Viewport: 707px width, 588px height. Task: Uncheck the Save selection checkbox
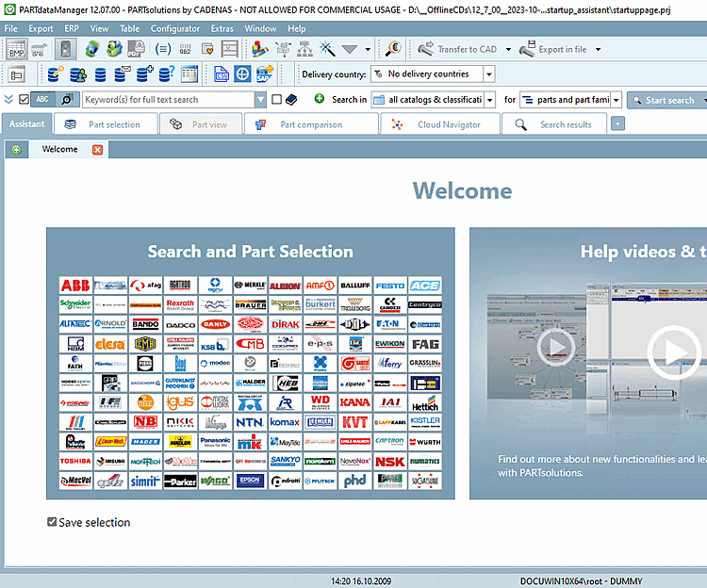pos(52,522)
